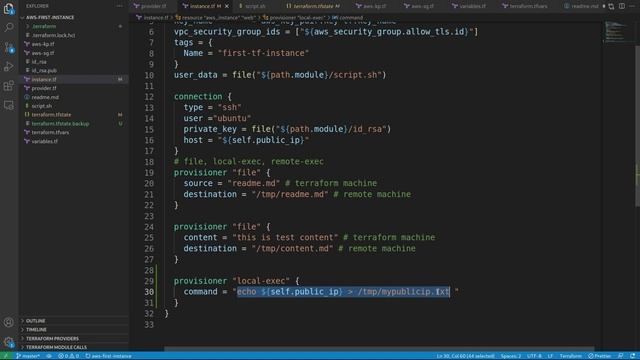Open id_rsa file in explorer

click(x=74, y=62)
